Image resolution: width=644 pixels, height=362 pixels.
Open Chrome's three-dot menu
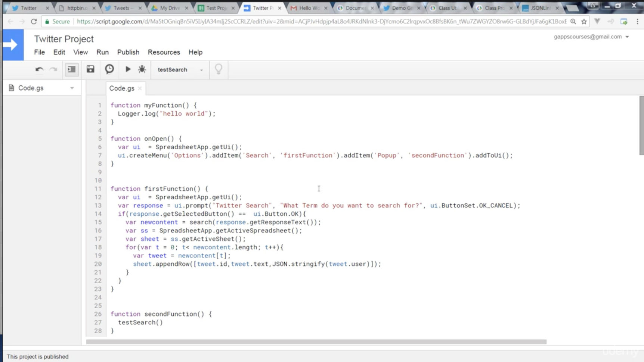pyautogui.click(x=638, y=21)
